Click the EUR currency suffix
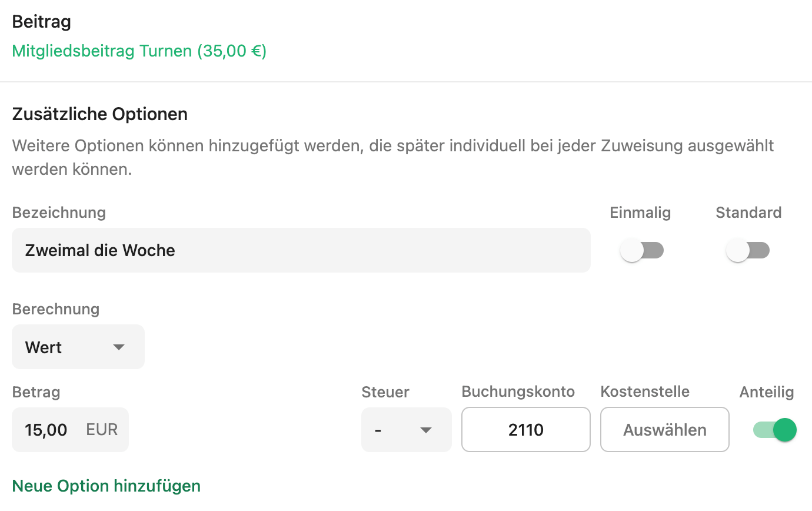The image size is (812, 511). (x=102, y=430)
